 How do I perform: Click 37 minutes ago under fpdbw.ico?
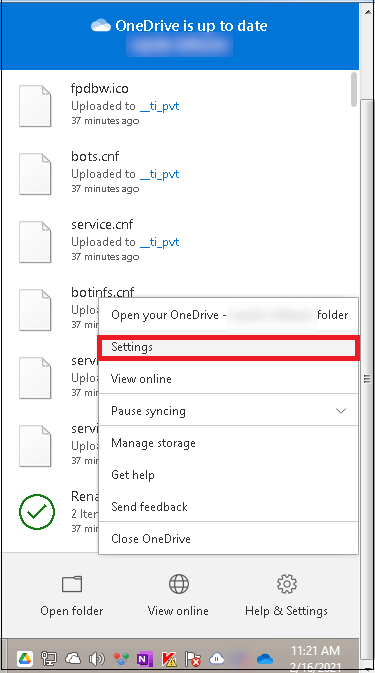tap(105, 121)
